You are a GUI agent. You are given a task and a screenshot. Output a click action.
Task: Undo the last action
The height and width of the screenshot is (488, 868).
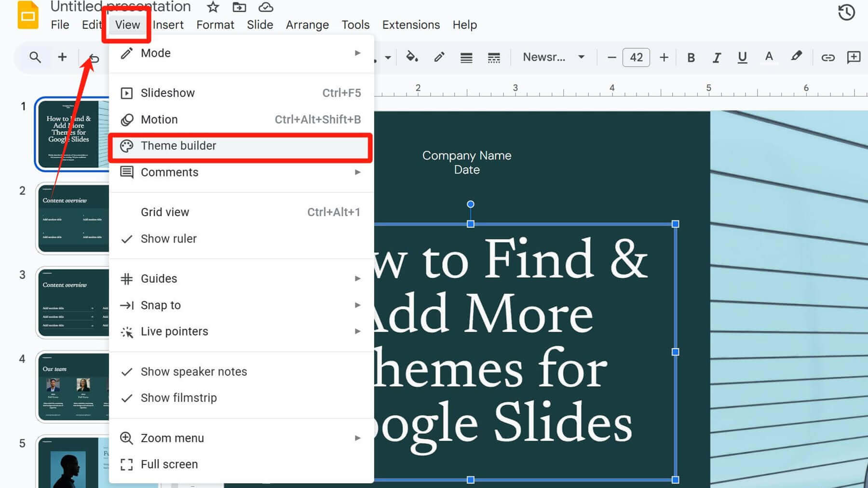tap(94, 58)
